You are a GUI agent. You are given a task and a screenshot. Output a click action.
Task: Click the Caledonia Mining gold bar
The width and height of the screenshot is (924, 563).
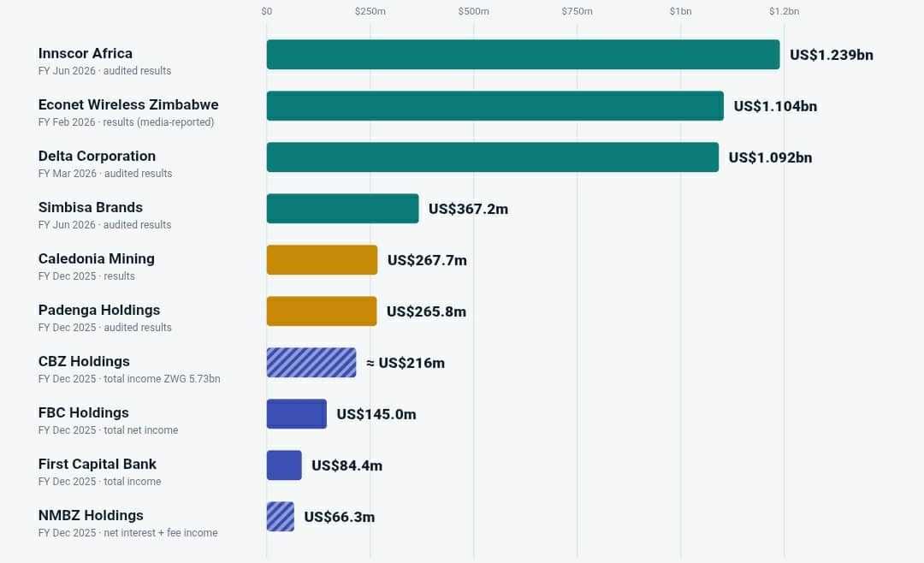tap(323, 260)
